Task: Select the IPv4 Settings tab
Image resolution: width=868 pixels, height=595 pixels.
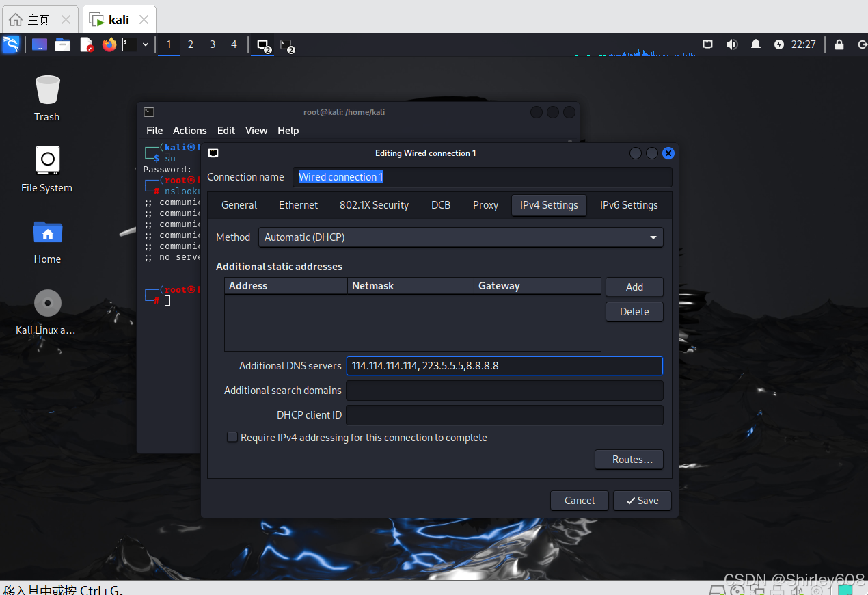Action: click(x=549, y=205)
